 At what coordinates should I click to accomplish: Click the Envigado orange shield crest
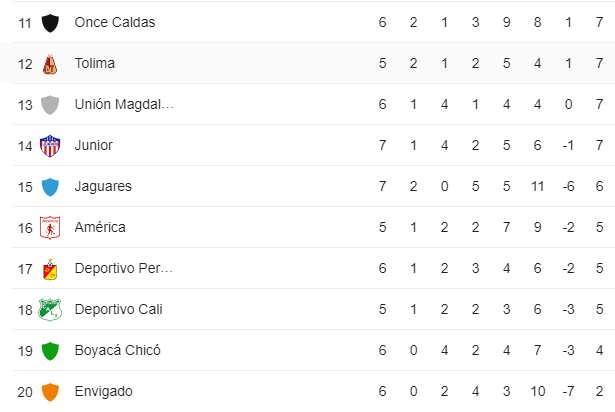[50, 392]
